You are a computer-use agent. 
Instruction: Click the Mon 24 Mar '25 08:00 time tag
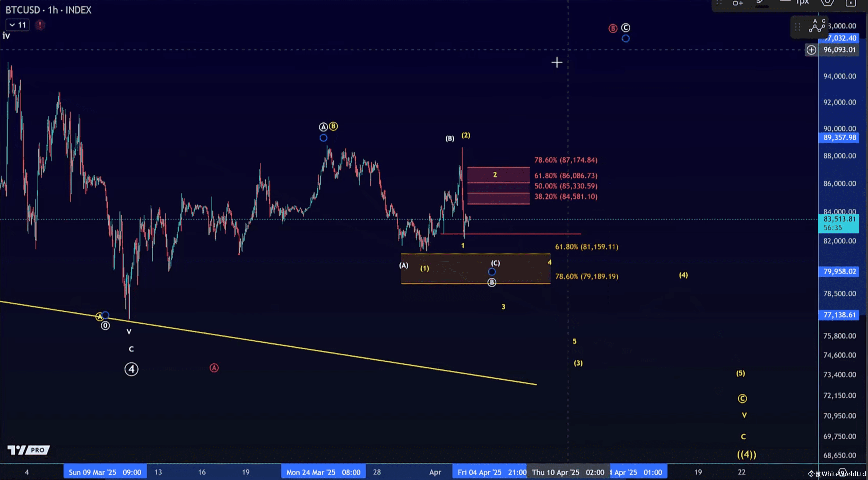tap(324, 472)
